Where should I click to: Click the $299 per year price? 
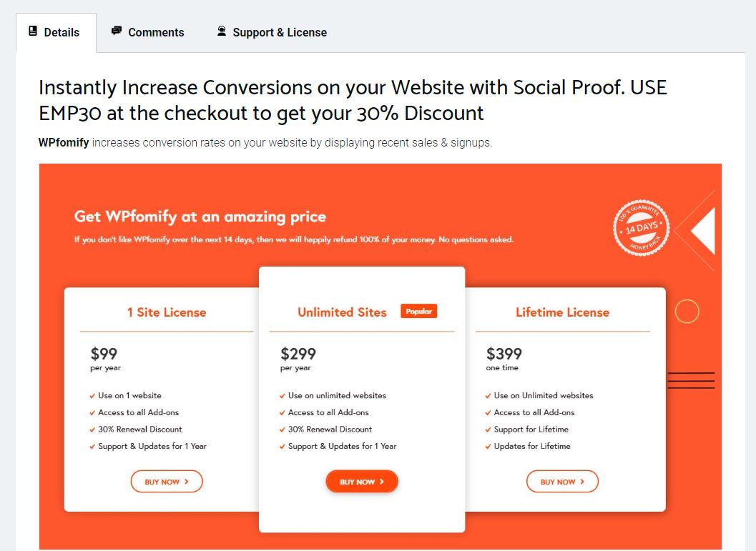pos(298,359)
